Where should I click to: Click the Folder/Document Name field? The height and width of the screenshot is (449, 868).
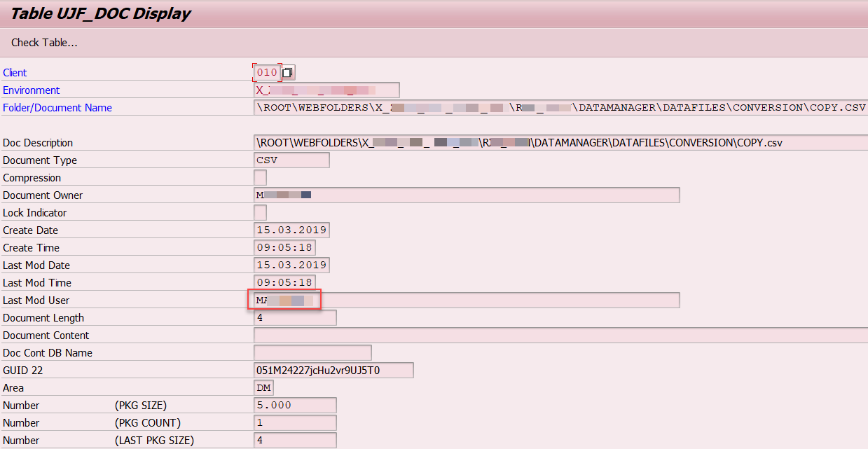coord(560,107)
